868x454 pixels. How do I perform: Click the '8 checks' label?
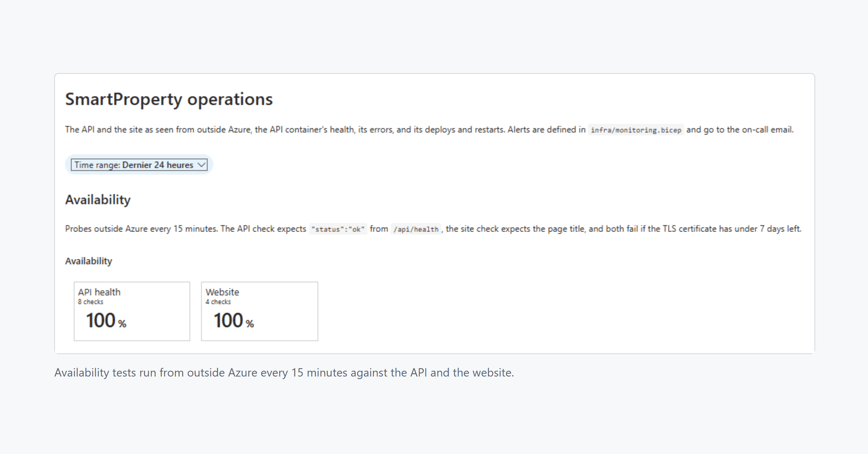click(90, 302)
